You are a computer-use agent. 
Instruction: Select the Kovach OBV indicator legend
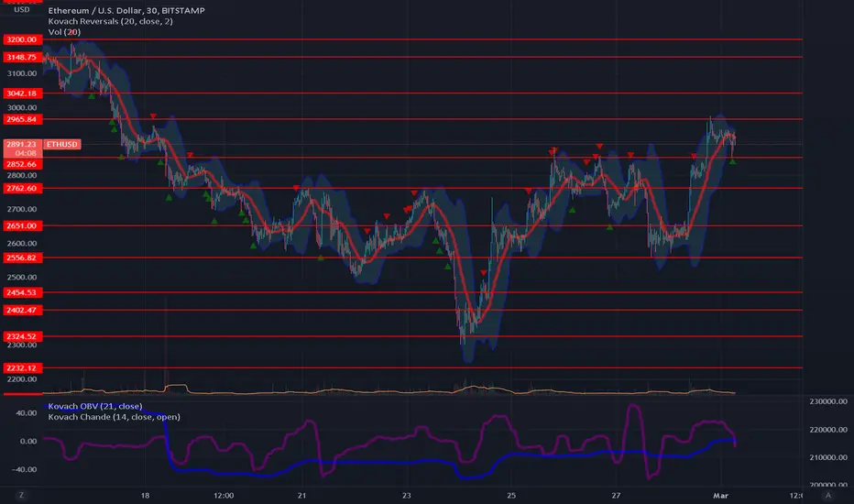pyautogui.click(x=95, y=406)
